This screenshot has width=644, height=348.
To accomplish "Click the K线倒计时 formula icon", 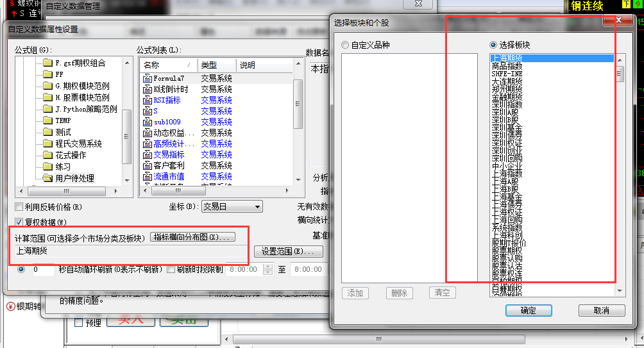I will coord(148,89).
